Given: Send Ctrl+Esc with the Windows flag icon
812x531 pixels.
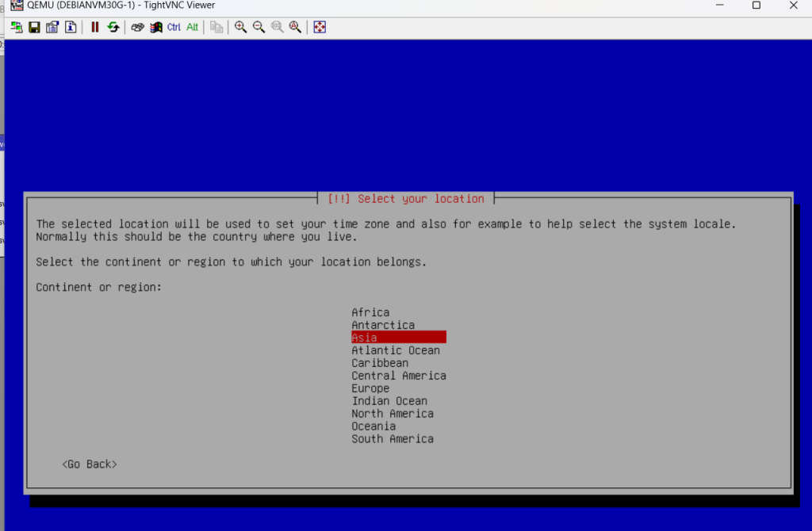Looking at the screenshot, I should pos(155,27).
